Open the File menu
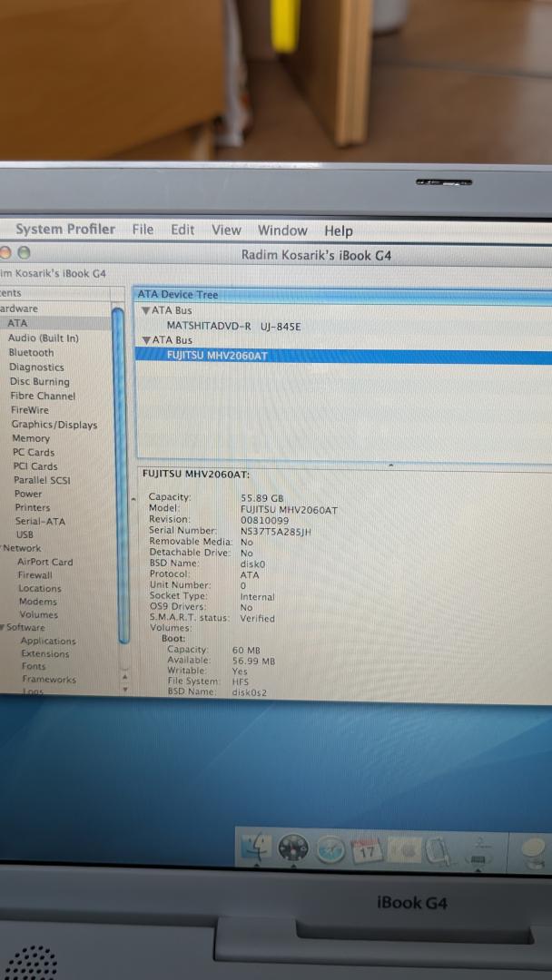 [x=143, y=230]
